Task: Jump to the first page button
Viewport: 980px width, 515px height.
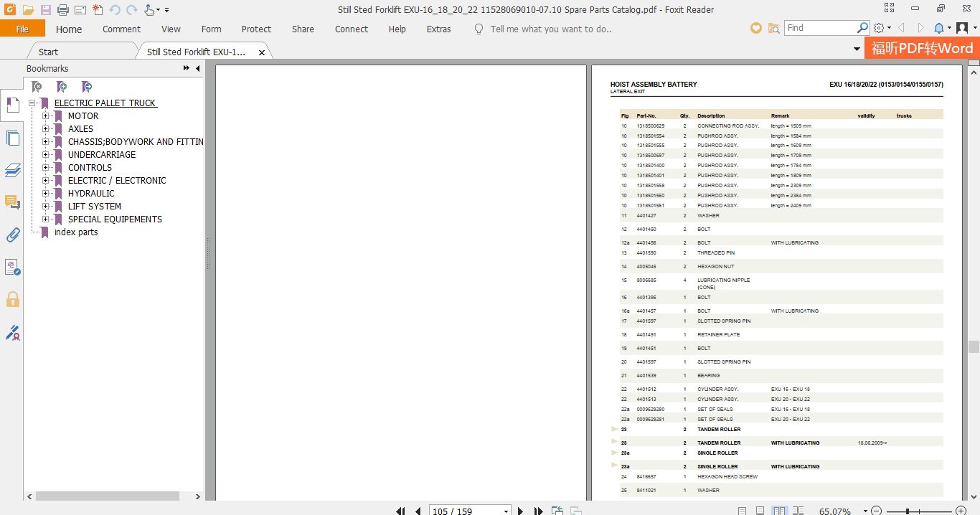Action: pos(401,511)
